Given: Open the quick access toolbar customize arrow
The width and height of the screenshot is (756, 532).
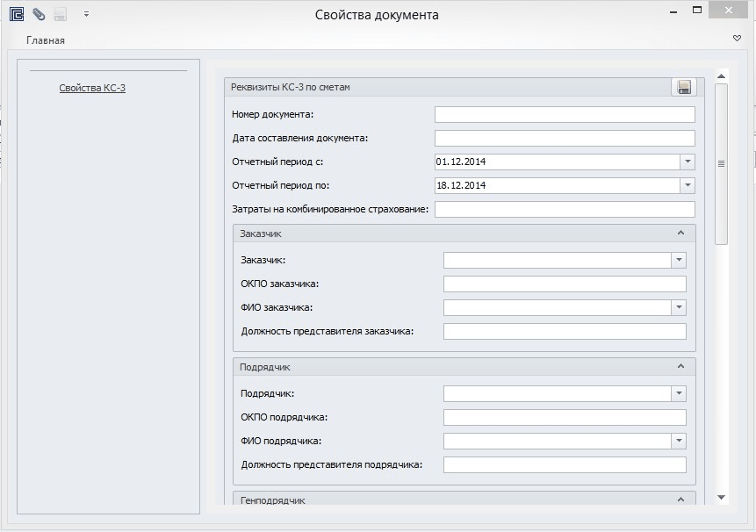Looking at the screenshot, I should tap(86, 14).
